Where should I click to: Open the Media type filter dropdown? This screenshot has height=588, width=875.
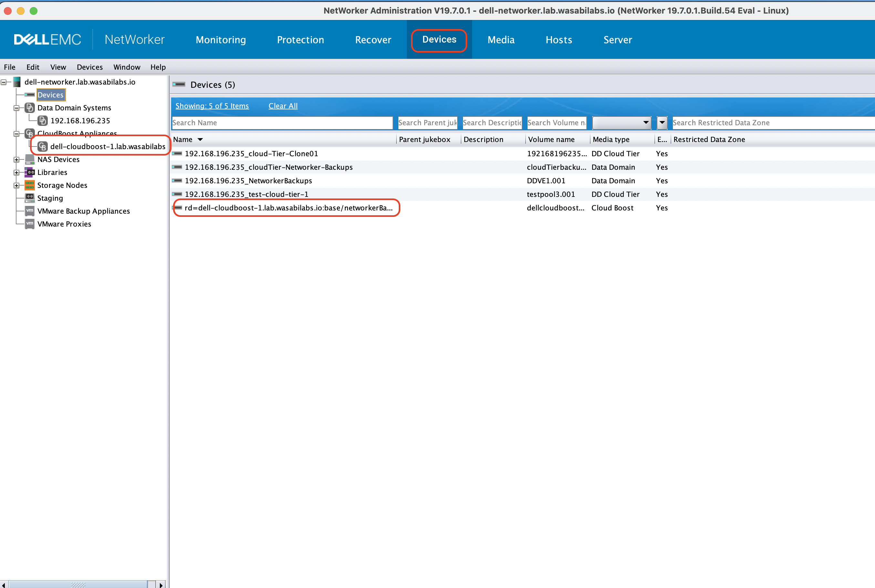621,123
